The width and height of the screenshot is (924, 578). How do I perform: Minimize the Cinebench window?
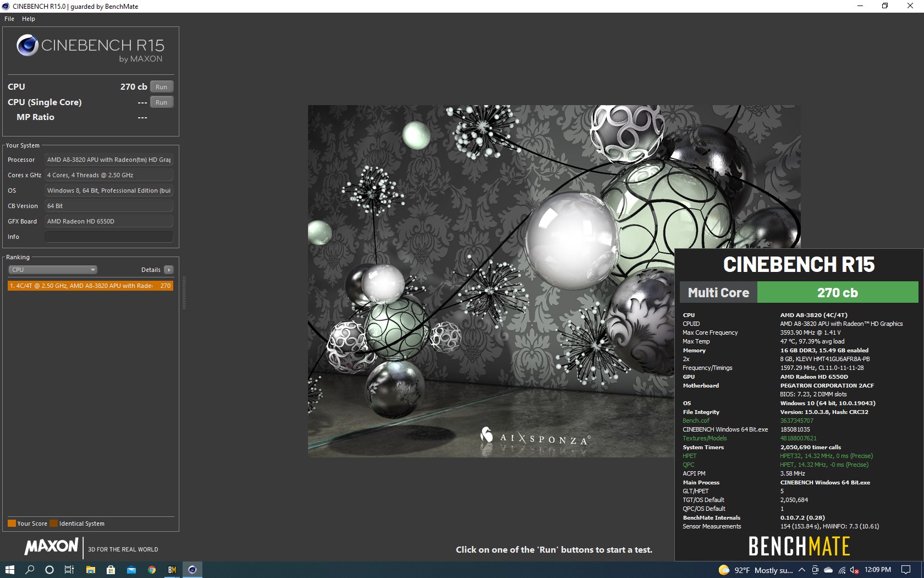coord(860,6)
